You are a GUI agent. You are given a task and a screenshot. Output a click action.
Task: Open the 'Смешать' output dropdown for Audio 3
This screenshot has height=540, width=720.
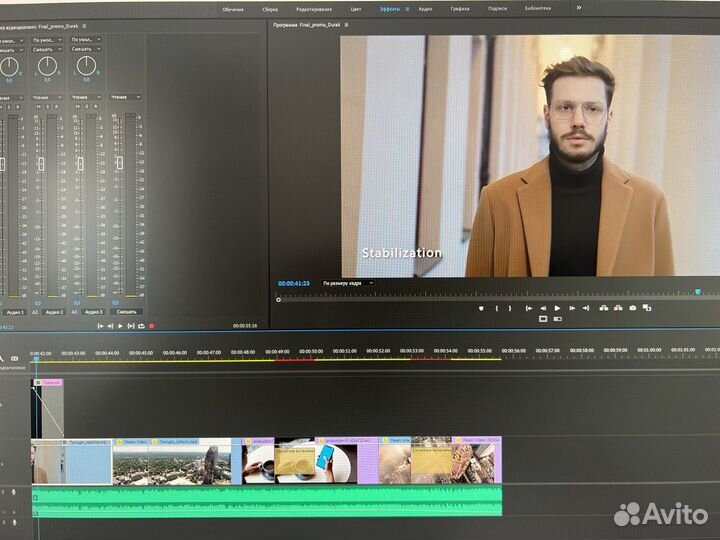pos(84,49)
